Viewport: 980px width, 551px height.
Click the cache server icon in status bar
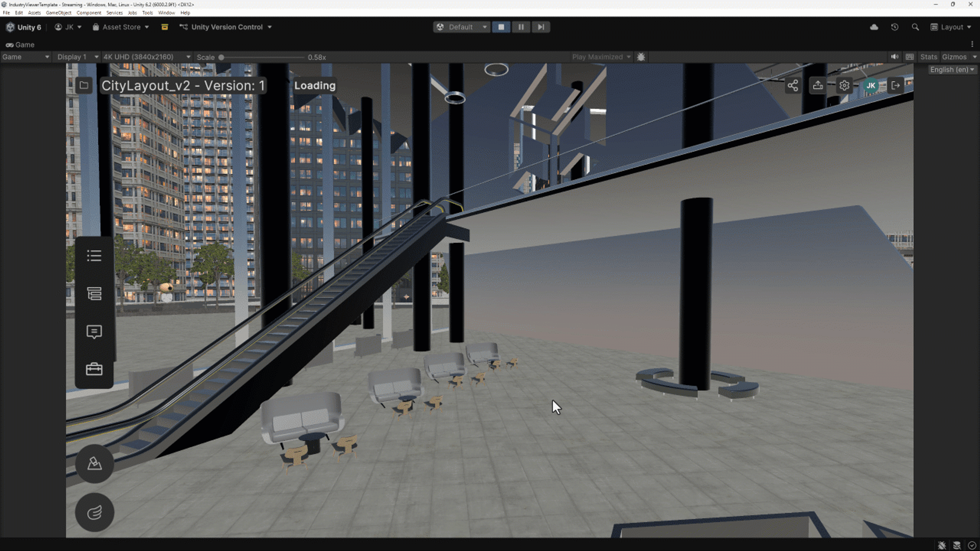[x=957, y=545]
